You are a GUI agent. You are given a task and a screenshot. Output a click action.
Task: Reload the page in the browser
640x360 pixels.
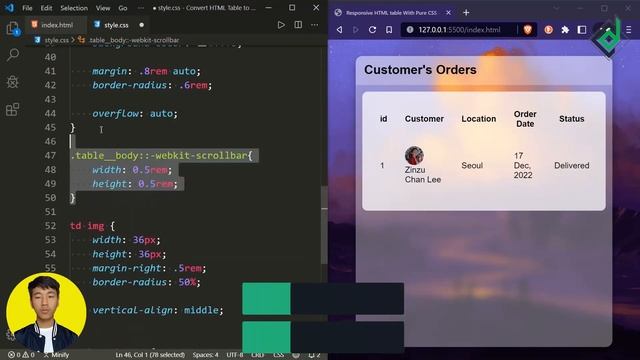click(372, 29)
